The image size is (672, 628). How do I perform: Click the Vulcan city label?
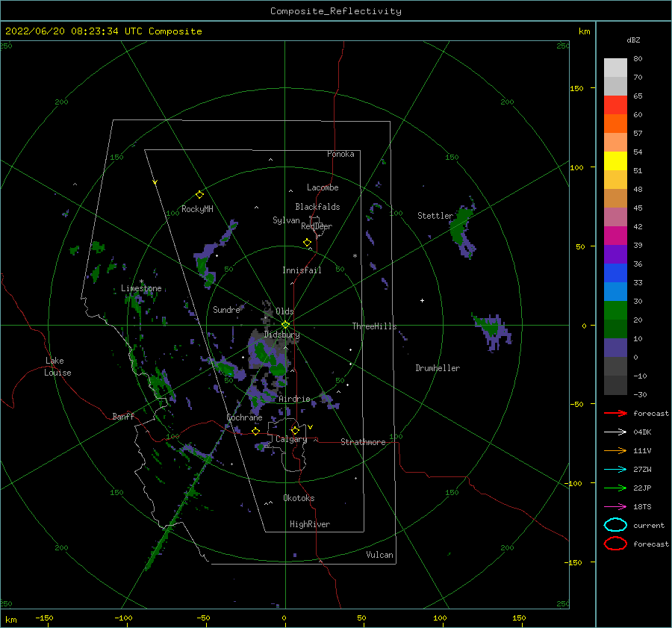point(379,555)
